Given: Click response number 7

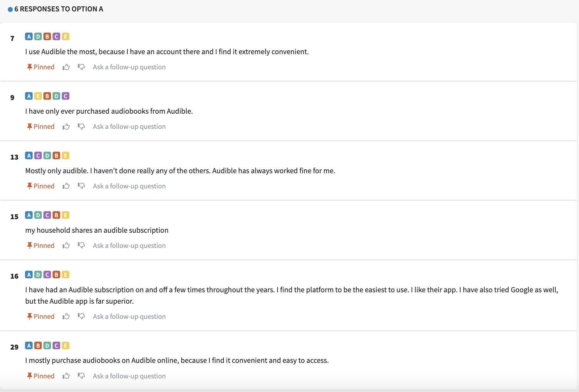Looking at the screenshot, I should pyautogui.click(x=12, y=38).
